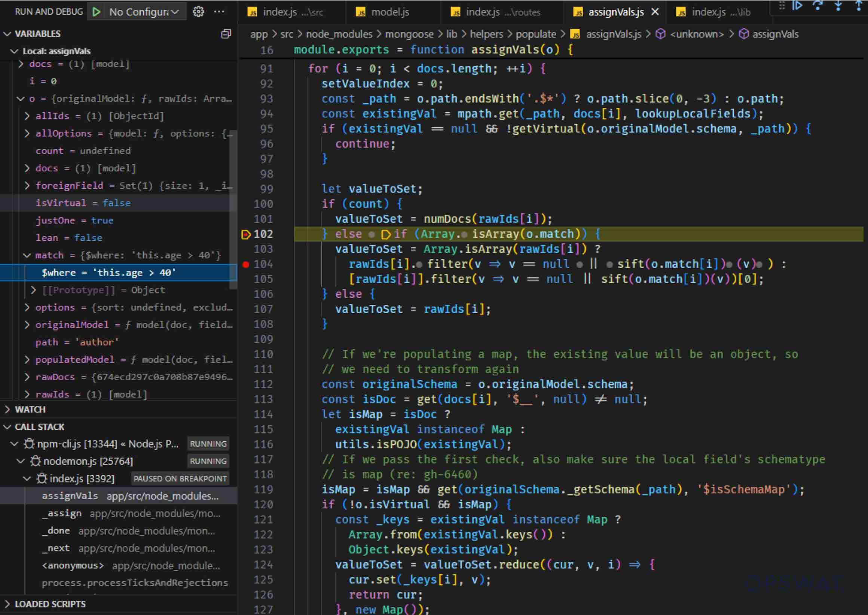Image resolution: width=868 pixels, height=615 pixels.
Task: Open the Run and Debug more actions menu
Action: [x=219, y=12]
